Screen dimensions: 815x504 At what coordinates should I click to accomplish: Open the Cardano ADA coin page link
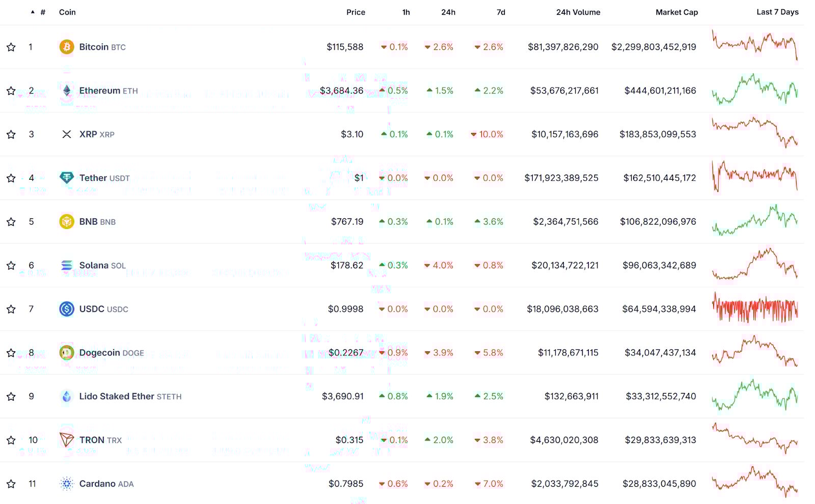(106, 484)
